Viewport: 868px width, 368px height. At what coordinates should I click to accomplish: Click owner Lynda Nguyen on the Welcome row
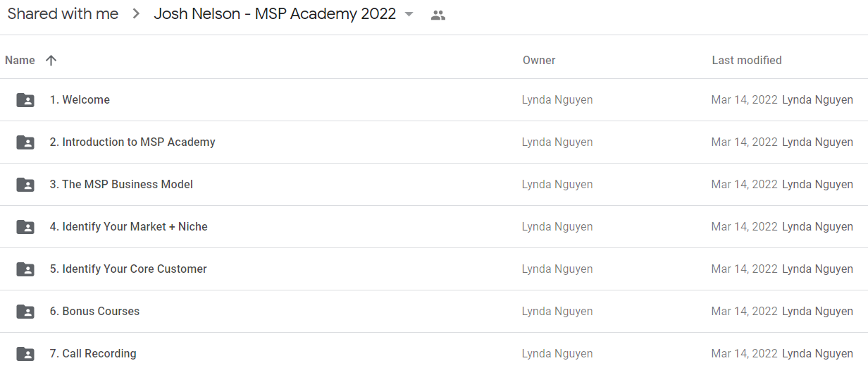(557, 100)
